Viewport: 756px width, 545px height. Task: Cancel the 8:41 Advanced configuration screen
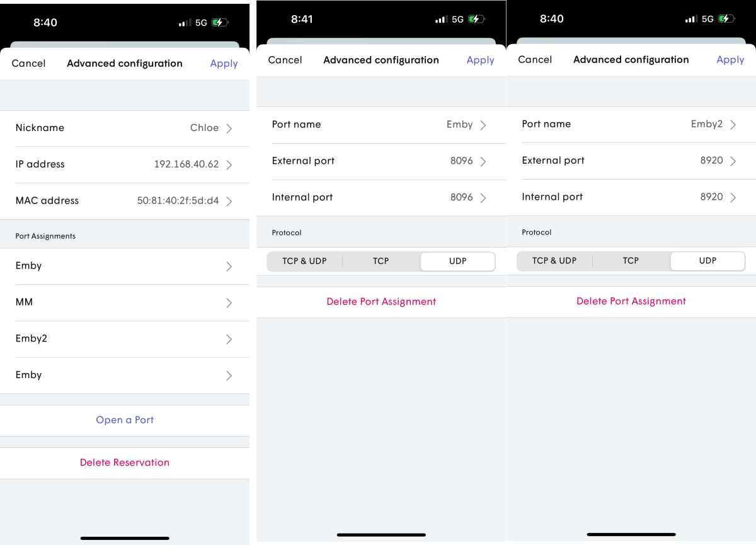[285, 60]
